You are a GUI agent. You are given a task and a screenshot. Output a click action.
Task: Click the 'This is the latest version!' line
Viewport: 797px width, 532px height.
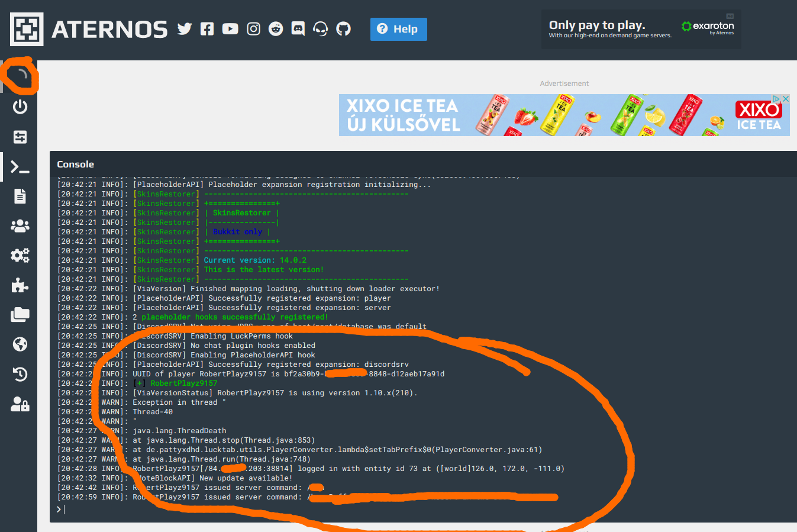(x=191, y=270)
